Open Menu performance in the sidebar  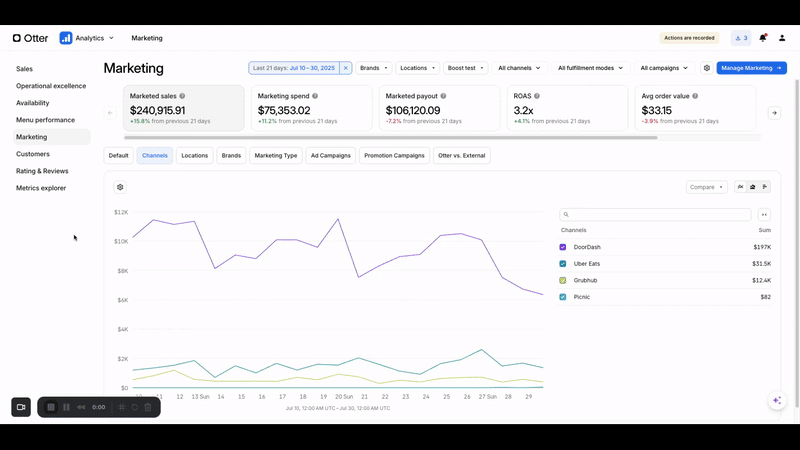45,120
